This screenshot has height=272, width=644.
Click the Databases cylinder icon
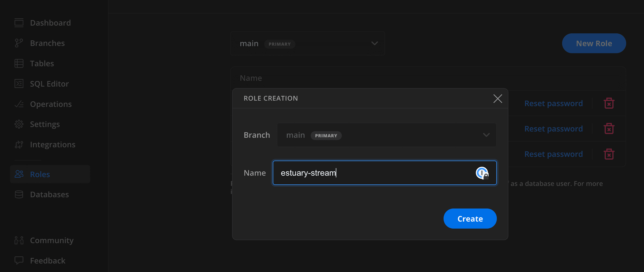pyautogui.click(x=19, y=194)
